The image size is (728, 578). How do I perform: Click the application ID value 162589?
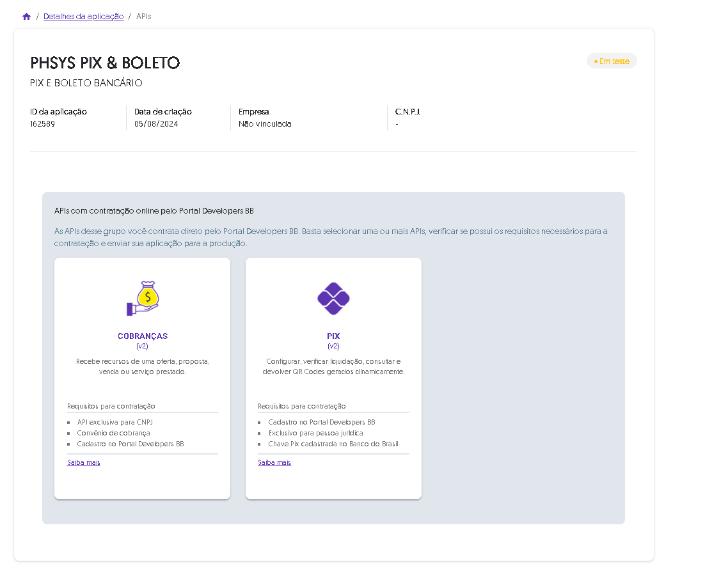[42, 124]
